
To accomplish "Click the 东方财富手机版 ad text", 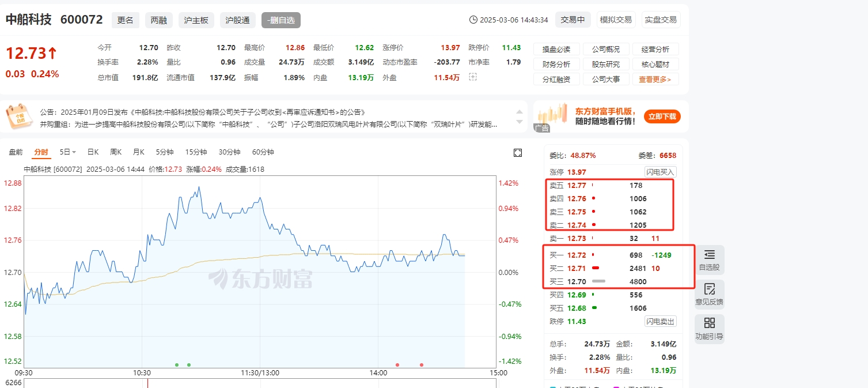I will [x=605, y=111].
